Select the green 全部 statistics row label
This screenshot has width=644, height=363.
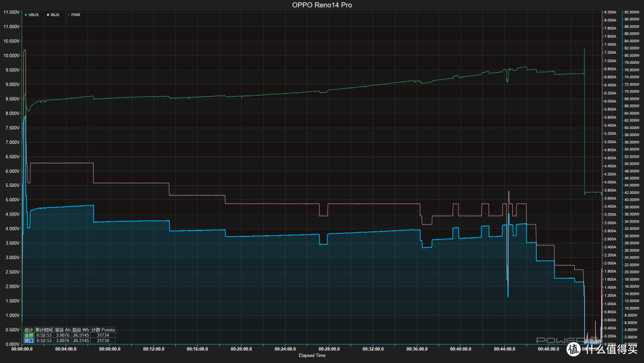coord(29,335)
